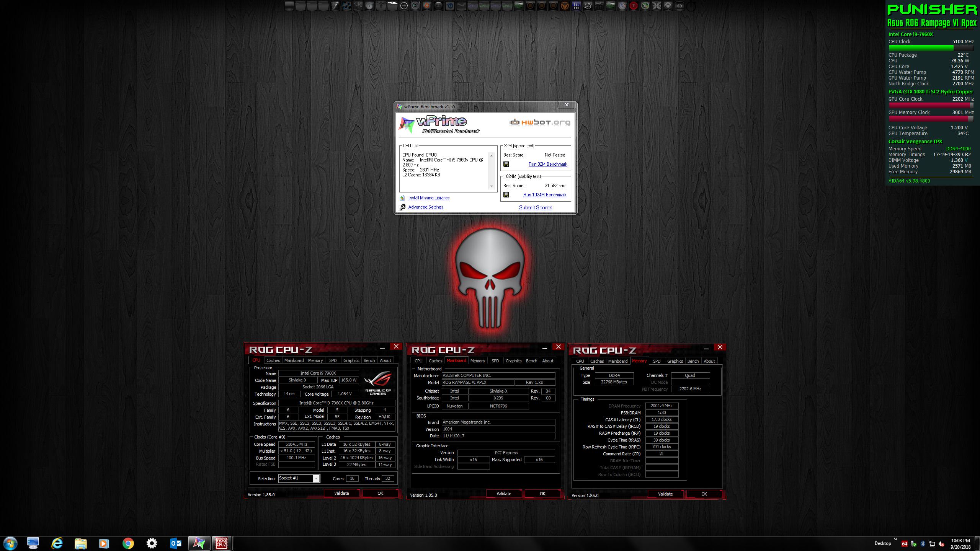The image size is (980, 551).
Task: Click the Show Desktop strip at taskbar end
Action: [977, 544]
